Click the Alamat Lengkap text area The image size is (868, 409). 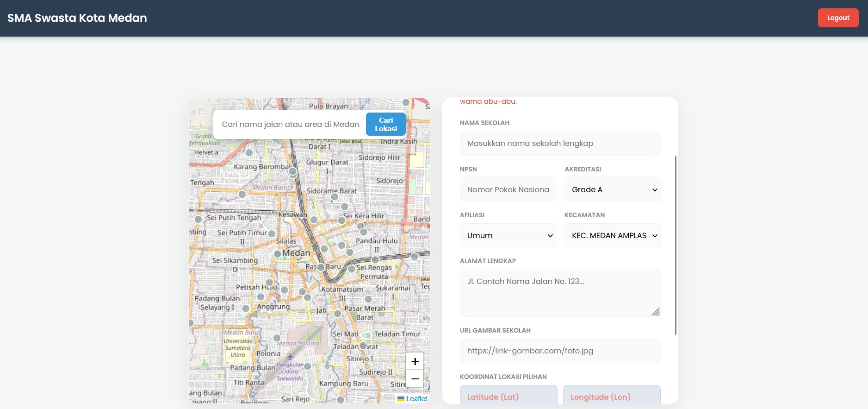point(560,293)
